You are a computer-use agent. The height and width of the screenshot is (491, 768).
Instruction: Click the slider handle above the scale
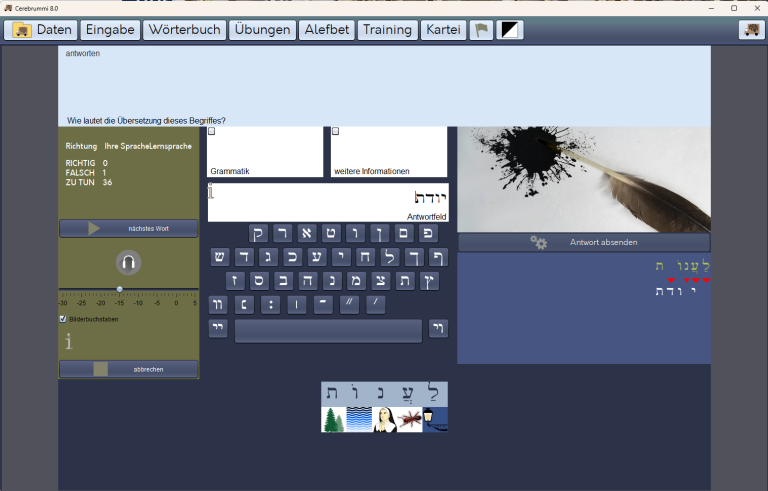pos(120,290)
